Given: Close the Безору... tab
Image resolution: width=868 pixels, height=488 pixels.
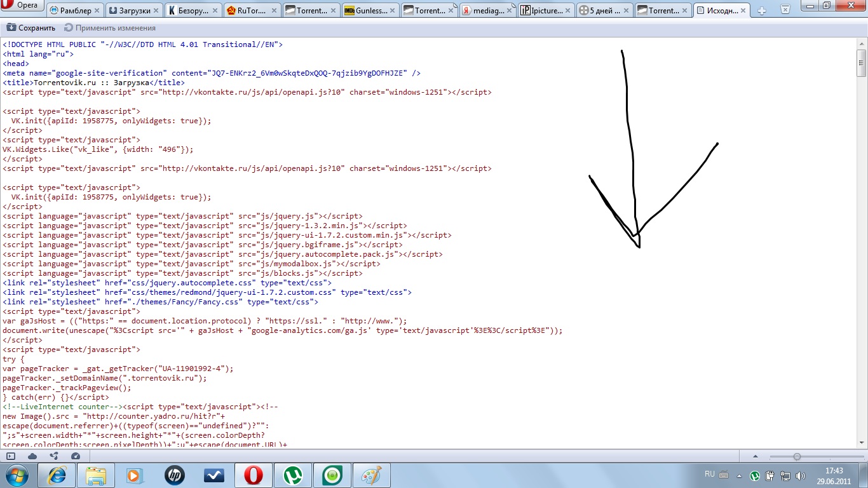Looking at the screenshot, I should [214, 11].
